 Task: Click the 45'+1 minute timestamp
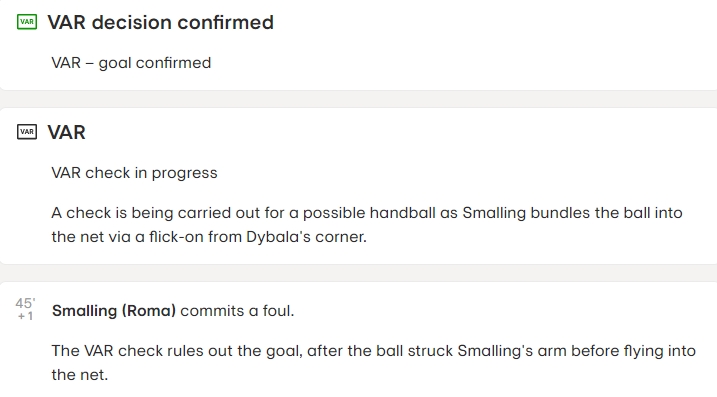pyautogui.click(x=25, y=309)
